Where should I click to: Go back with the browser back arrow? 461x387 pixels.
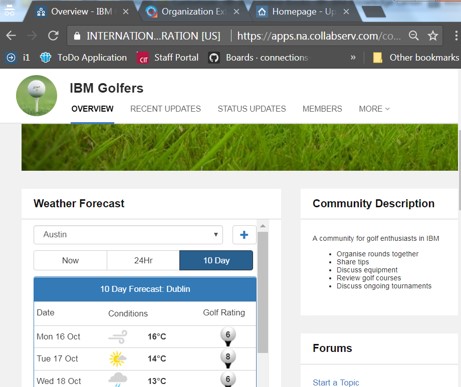pos(11,35)
